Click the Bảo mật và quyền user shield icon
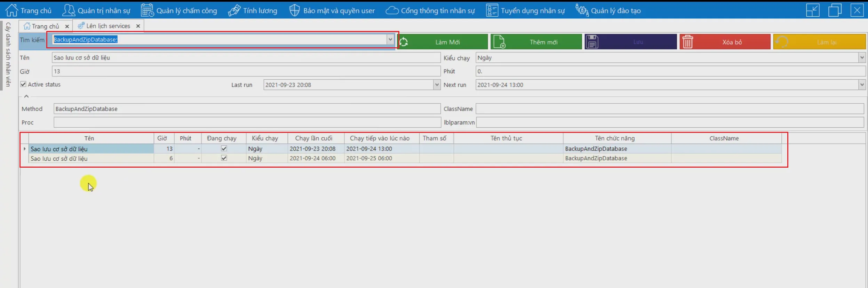Screen dimensions: 868x288 tap(294, 10)
